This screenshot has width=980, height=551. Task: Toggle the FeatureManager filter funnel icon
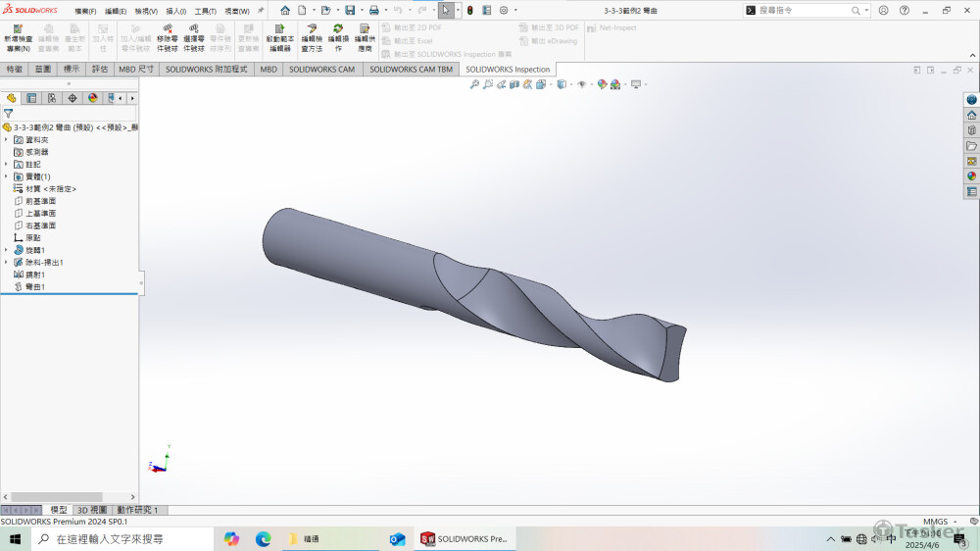coord(9,114)
